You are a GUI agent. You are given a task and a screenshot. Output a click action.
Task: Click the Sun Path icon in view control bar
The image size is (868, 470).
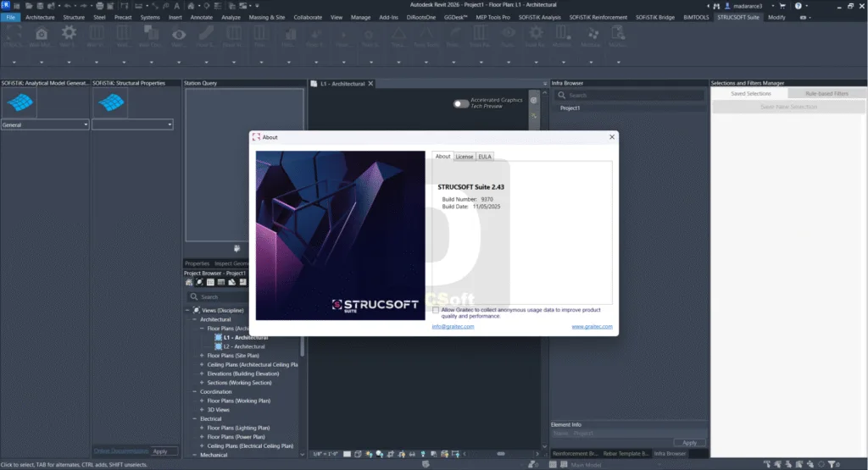(369, 454)
